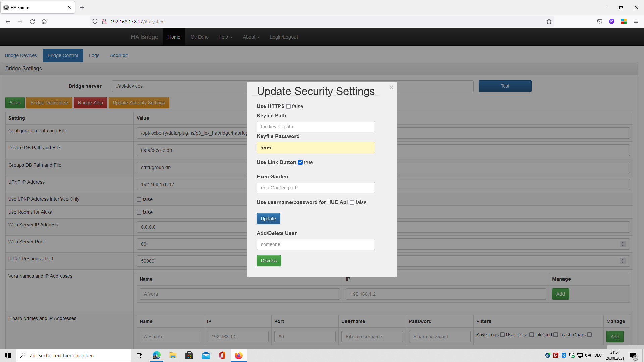Open Office from the taskbar
This screenshot has height=362, width=644.
click(x=222, y=355)
